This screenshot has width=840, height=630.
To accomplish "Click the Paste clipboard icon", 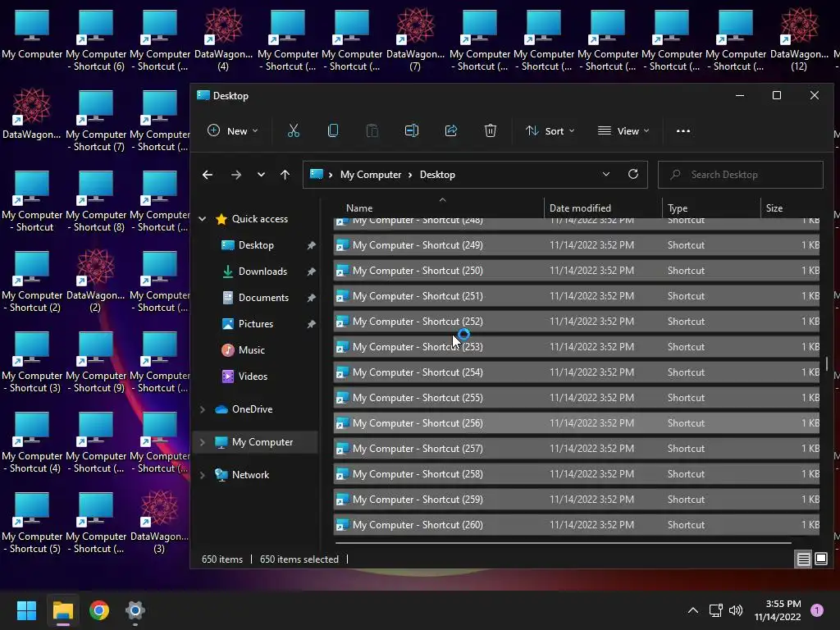I will [372, 130].
